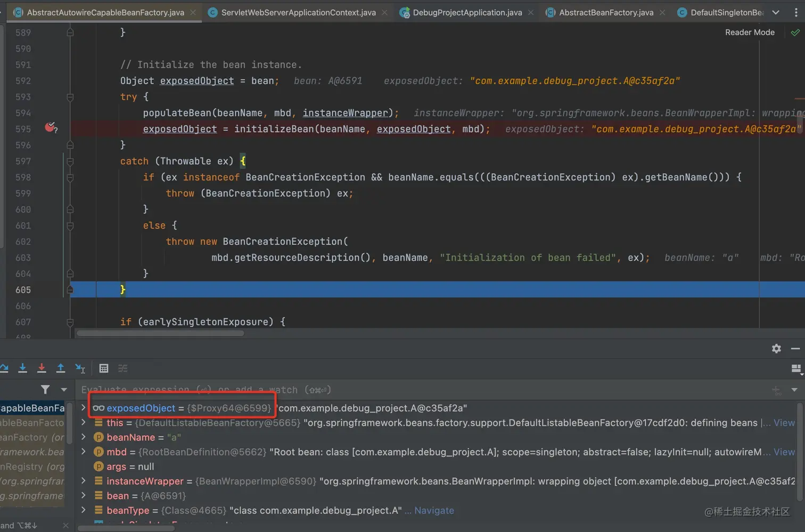Click the glasses watch icon beside exposedObject

click(x=98, y=408)
